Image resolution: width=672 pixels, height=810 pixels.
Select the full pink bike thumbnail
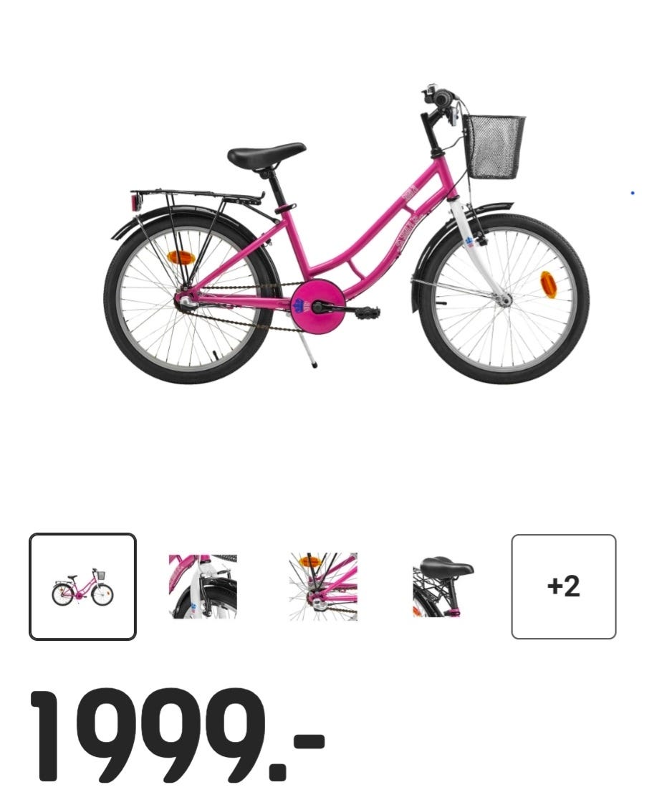(82, 587)
